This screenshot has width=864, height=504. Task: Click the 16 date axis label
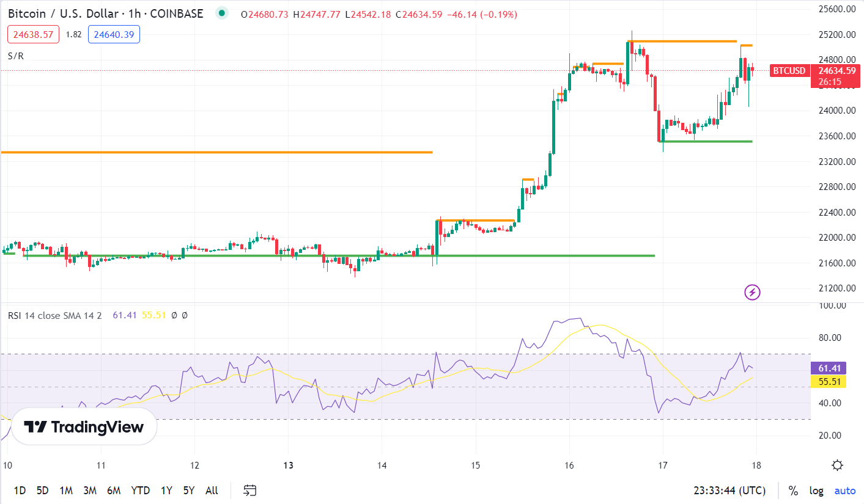click(x=569, y=466)
